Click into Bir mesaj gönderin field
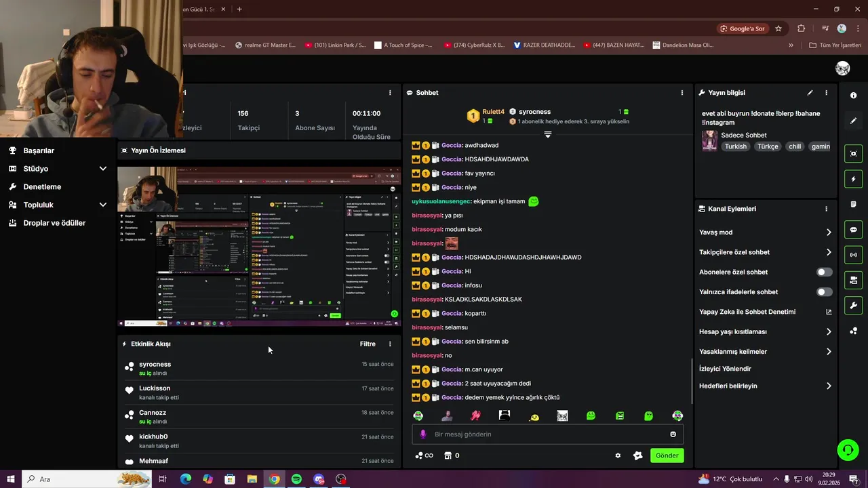Image resolution: width=868 pixels, height=488 pixels. tap(548, 434)
